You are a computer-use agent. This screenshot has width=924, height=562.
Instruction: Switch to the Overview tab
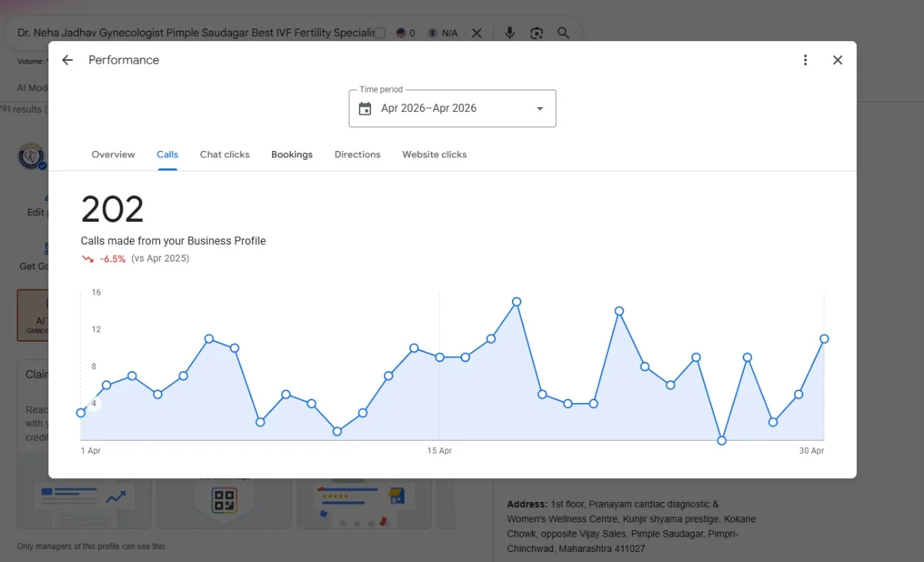click(113, 155)
